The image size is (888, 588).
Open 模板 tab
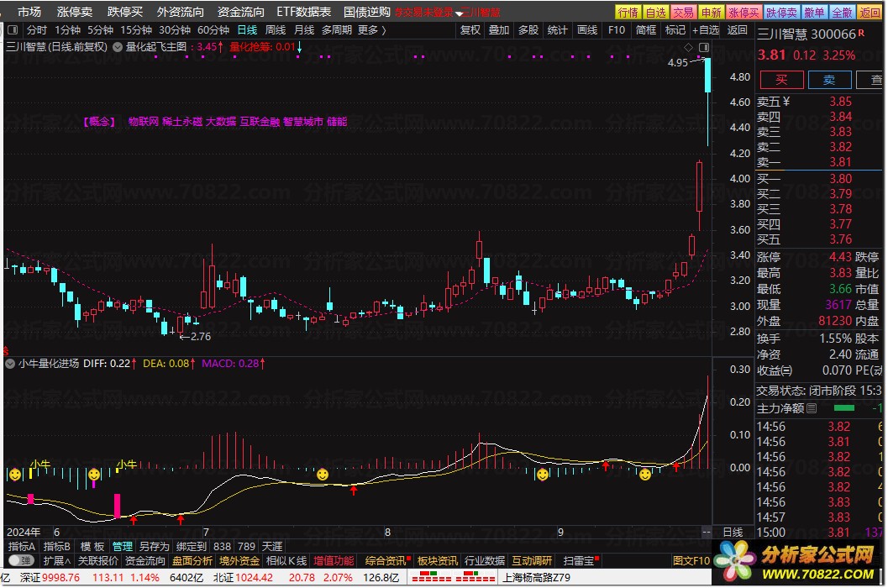coord(92,547)
